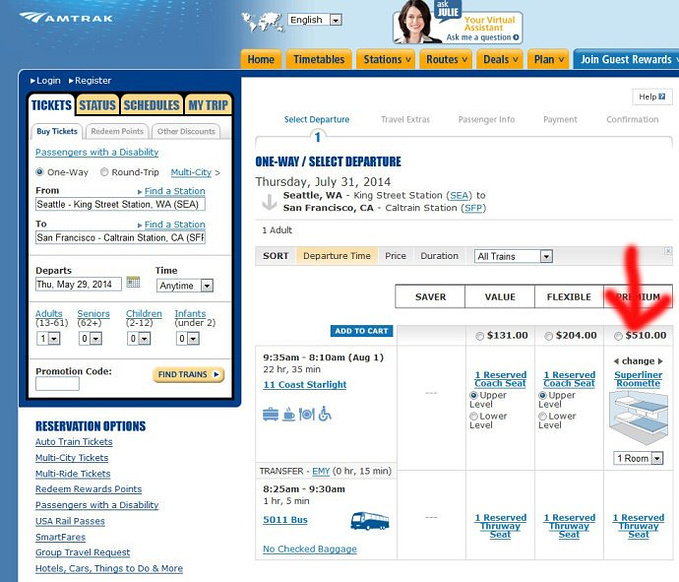Click the wheelchair accessibility icon
This screenshot has height=582, width=679.
click(x=325, y=414)
